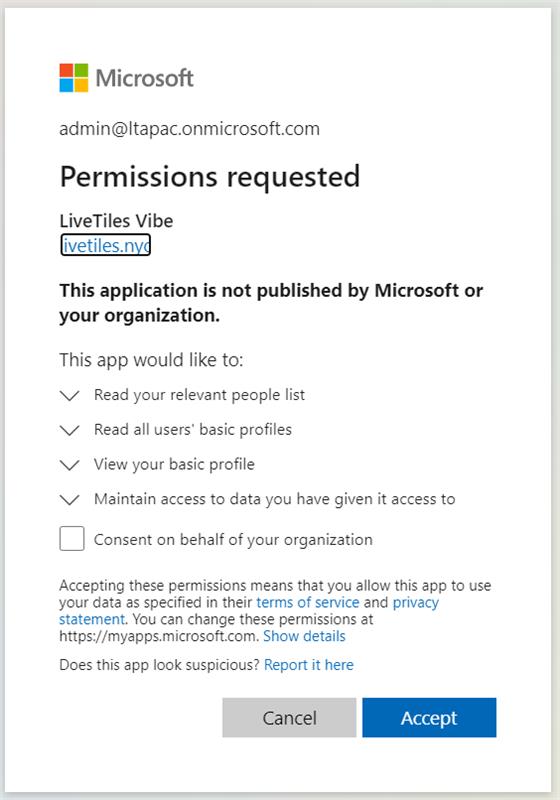
Task: Expand the 'View your basic profile' chevron
Action: (x=69, y=465)
